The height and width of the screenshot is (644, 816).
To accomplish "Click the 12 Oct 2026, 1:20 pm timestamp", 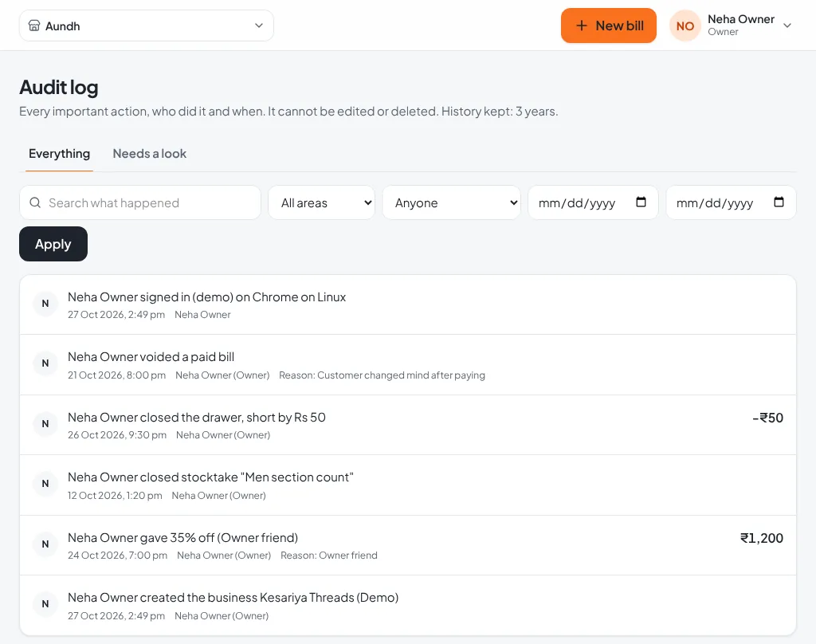I will click(115, 495).
